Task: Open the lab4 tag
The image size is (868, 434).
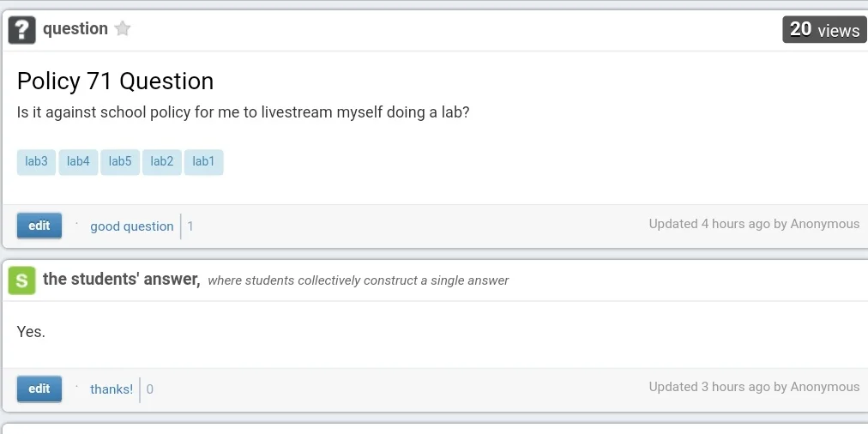Action: (x=78, y=161)
